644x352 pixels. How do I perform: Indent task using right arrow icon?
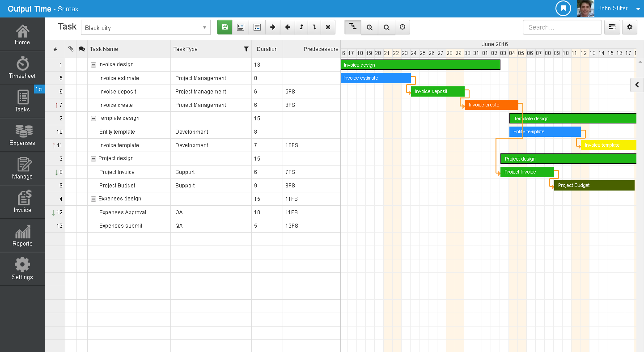(x=273, y=27)
